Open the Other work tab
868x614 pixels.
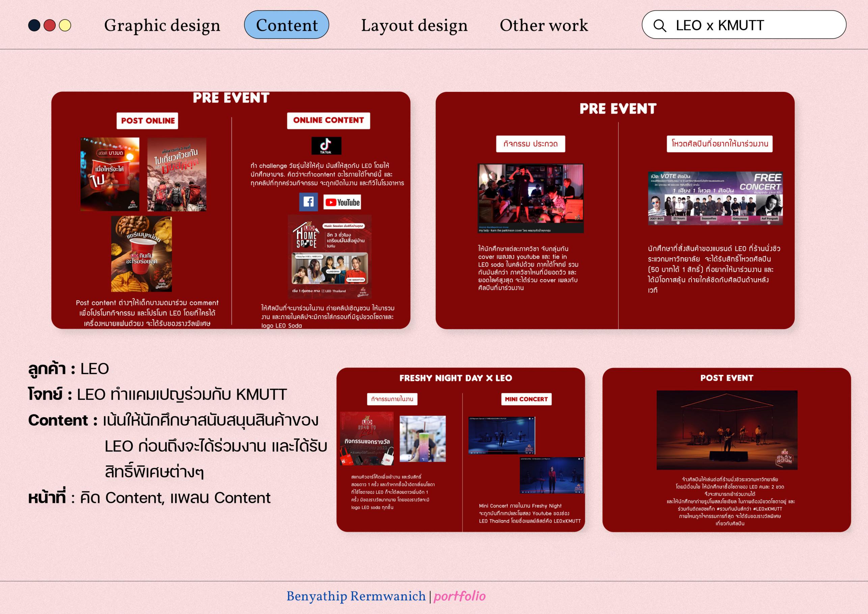tap(543, 25)
